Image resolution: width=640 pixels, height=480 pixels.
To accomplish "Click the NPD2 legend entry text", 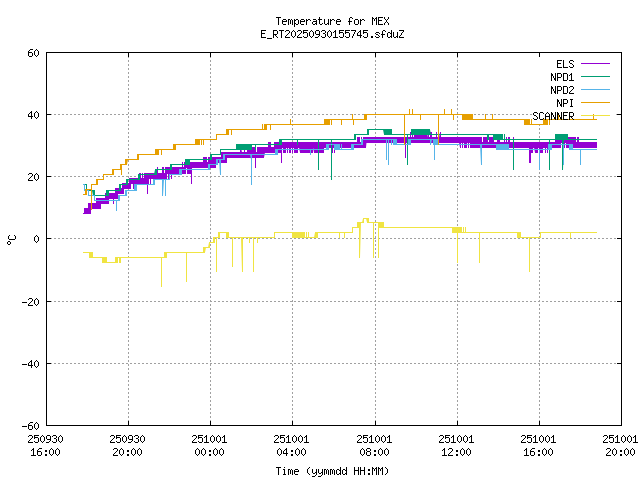I will [561, 90].
